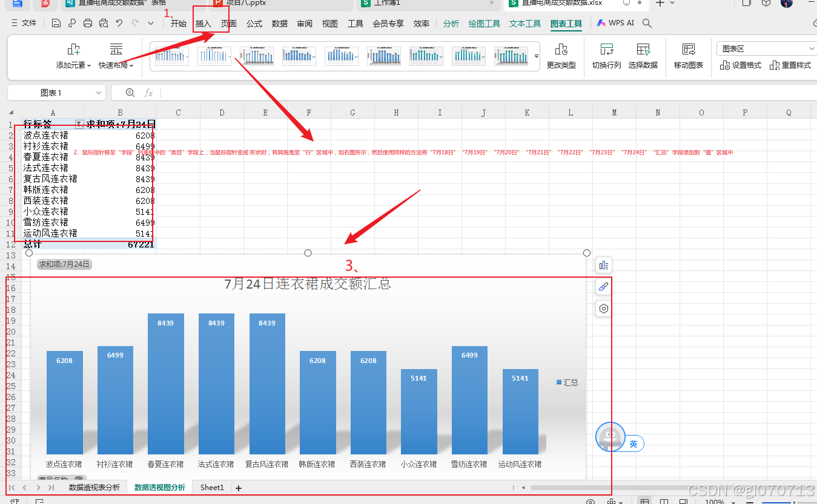Screen dimensions: 817x504
Task: Select chart title 7月24日连衣裙成交额汇总
Action: 308,284
